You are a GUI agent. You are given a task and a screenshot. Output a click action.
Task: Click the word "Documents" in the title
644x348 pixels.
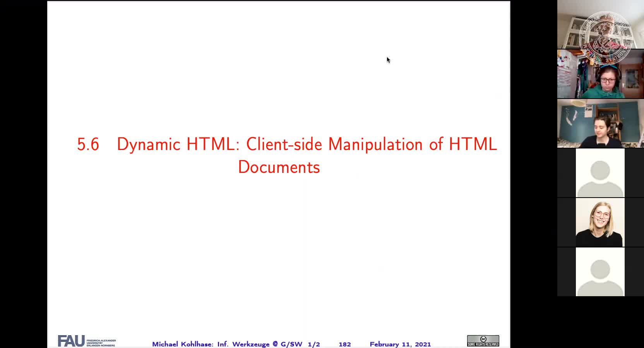pos(279,167)
